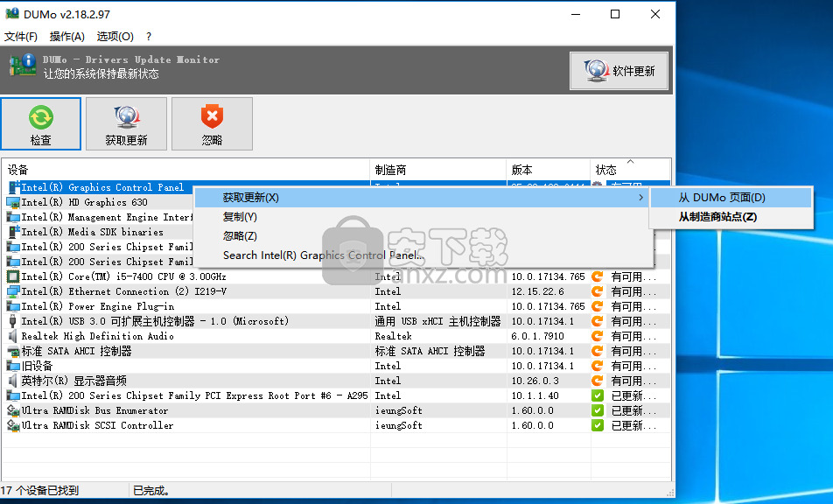Click orange update icon for Realtek row
Viewport: 833px width, 504px height.
598,336
